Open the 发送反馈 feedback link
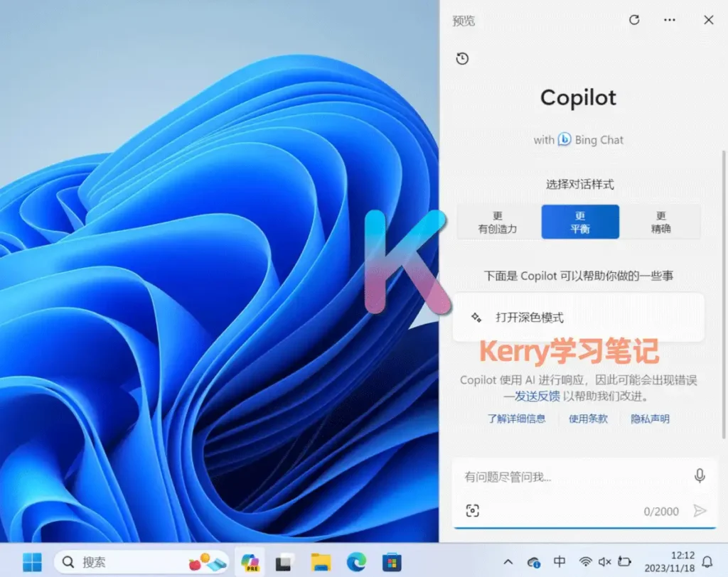Viewport: 728px width, 577px height. click(x=537, y=396)
